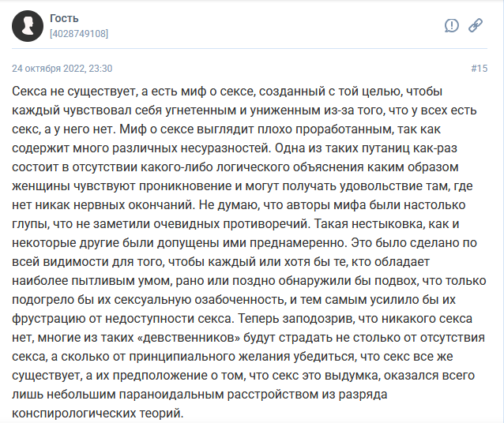Click the first word «Секса» of the post
The width and height of the screenshot is (504, 423).
pos(30,90)
